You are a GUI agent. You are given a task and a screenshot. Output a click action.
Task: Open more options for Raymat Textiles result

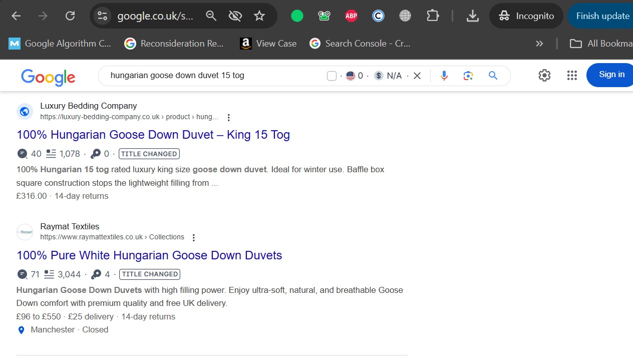[194, 238]
